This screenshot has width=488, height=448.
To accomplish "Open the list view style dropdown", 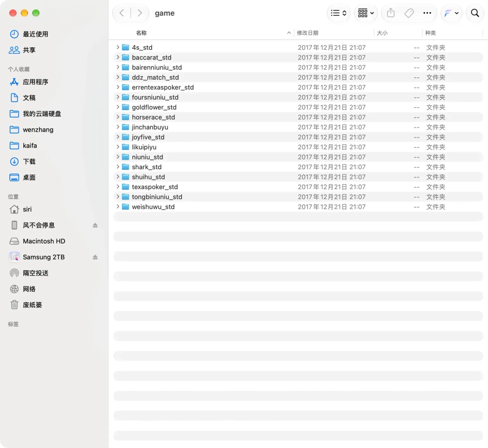I will click(338, 13).
